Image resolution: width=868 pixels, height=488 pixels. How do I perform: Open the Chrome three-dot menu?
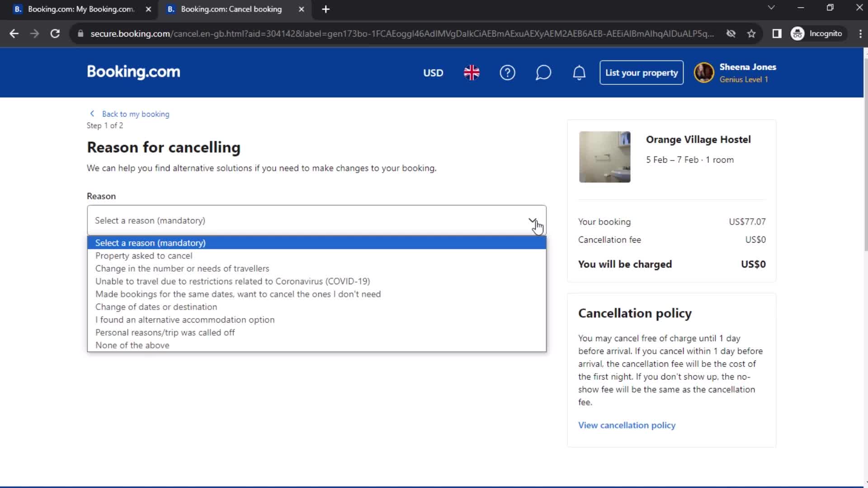(x=860, y=33)
